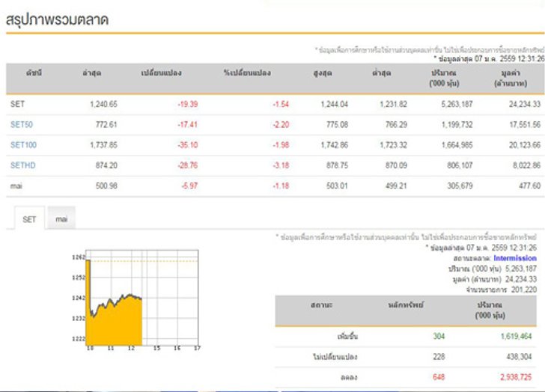Click SET50 percent change -2.20

(x=281, y=124)
